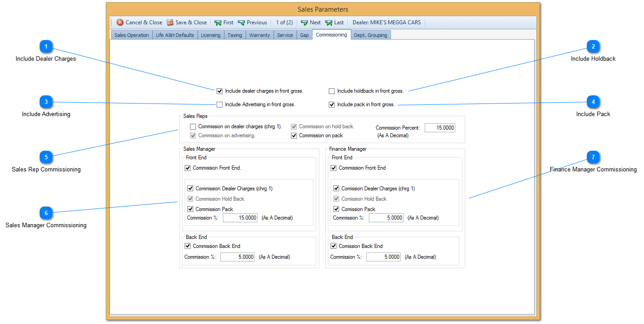
Task: Switch to the Gap tab
Action: point(304,35)
